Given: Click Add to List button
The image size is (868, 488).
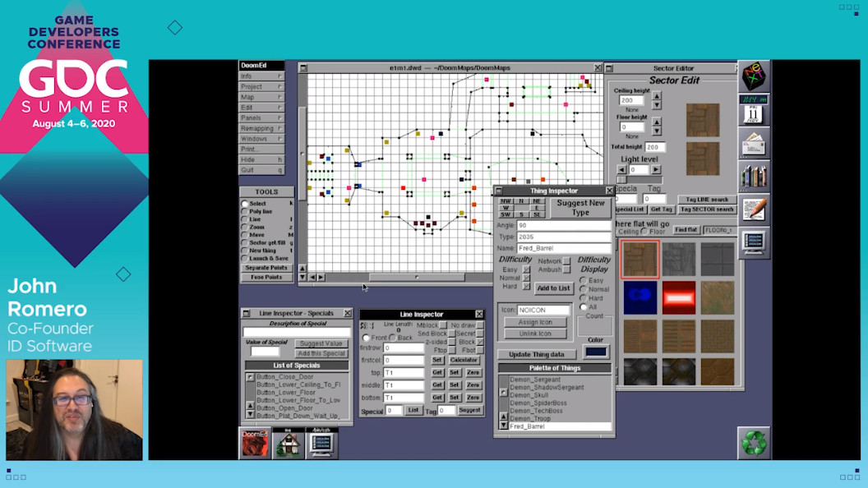Looking at the screenshot, I should [553, 288].
